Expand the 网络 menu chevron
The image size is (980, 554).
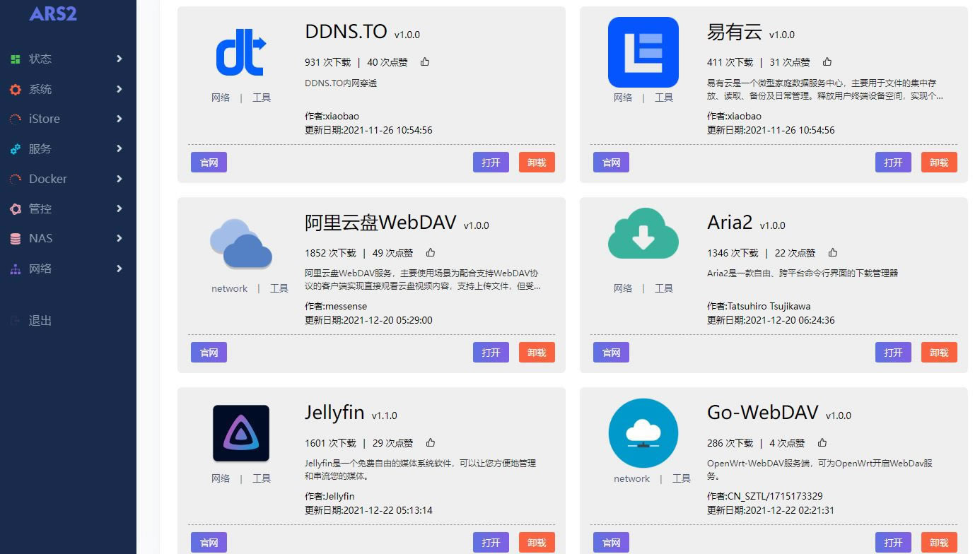click(119, 269)
